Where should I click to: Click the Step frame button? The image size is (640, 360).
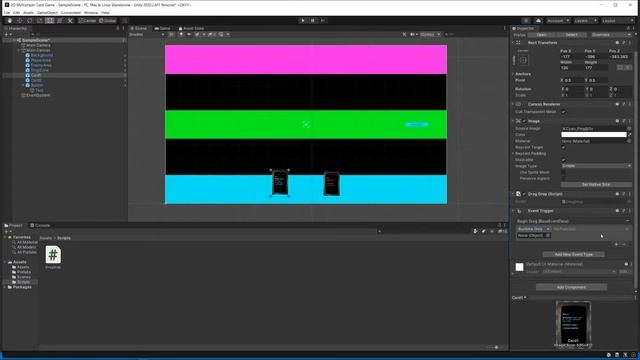[x=323, y=20]
